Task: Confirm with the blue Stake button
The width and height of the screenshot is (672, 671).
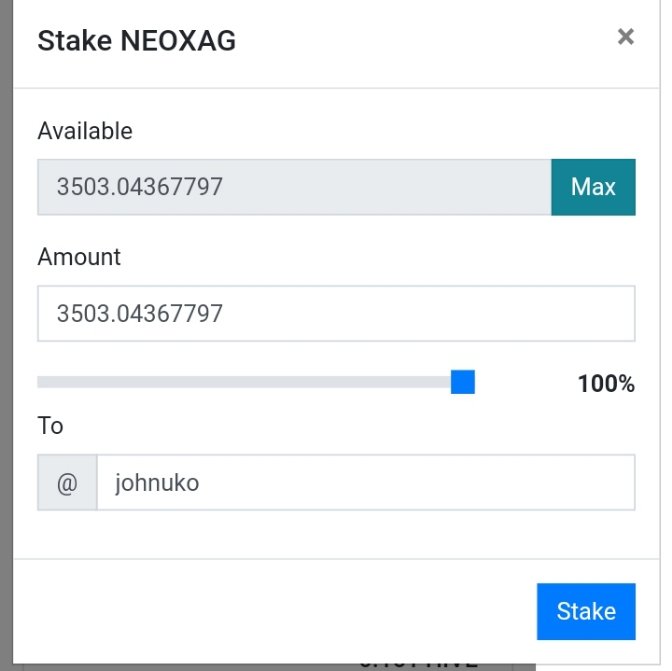Action: (x=586, y=611)
